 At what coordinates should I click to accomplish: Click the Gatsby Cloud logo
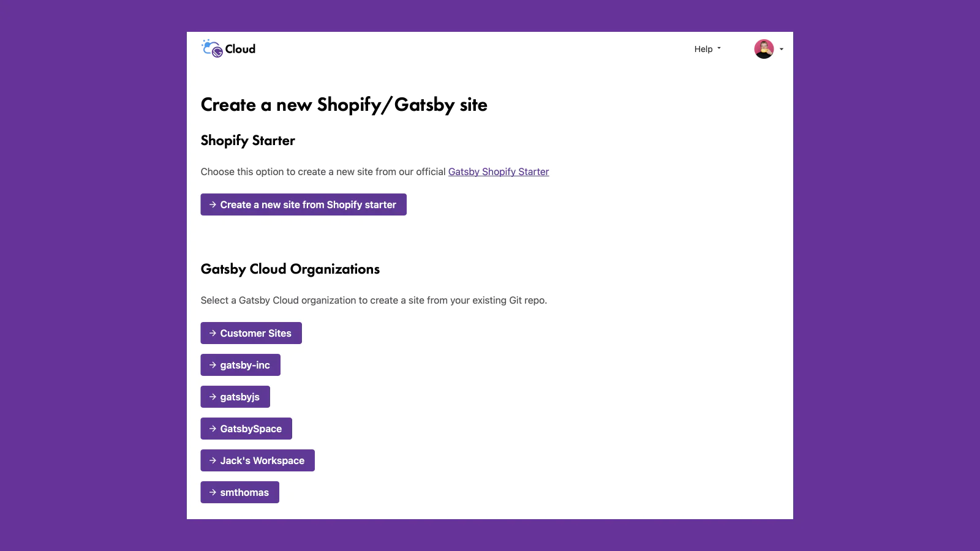coord(228,49)
